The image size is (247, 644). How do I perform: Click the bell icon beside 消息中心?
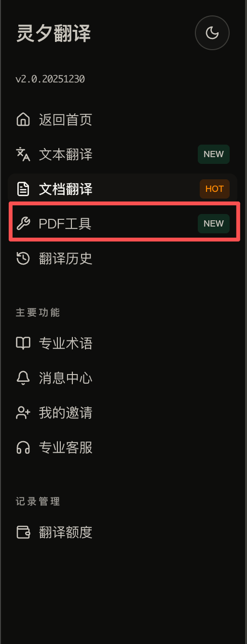point(23,378)
